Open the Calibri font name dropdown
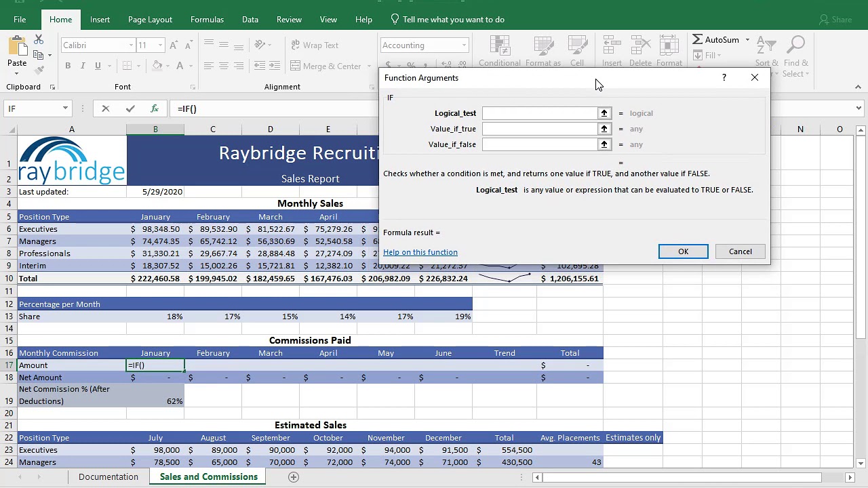This screenshot has height=488, width=868. point(131,45)
